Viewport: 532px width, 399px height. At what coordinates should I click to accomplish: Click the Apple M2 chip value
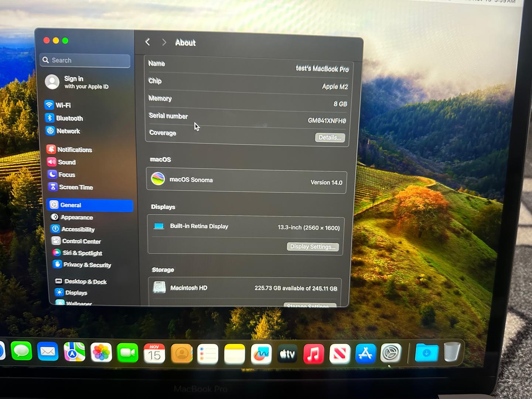(335, 86)
